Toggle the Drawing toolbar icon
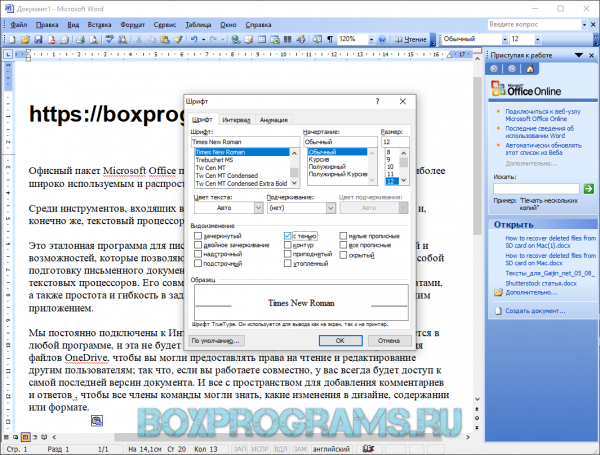The height and width of the screenshot is (455, 600). click(x=301, y=39)
